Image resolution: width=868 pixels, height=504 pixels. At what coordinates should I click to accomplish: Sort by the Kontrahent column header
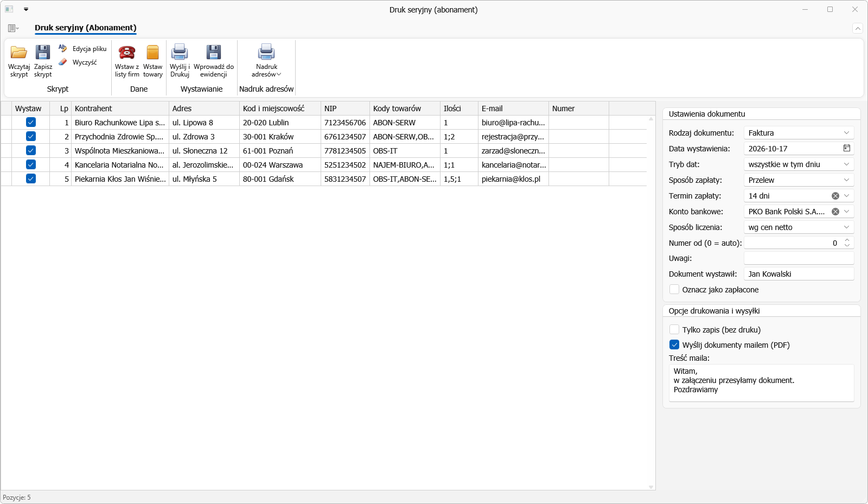click(120, 109)
